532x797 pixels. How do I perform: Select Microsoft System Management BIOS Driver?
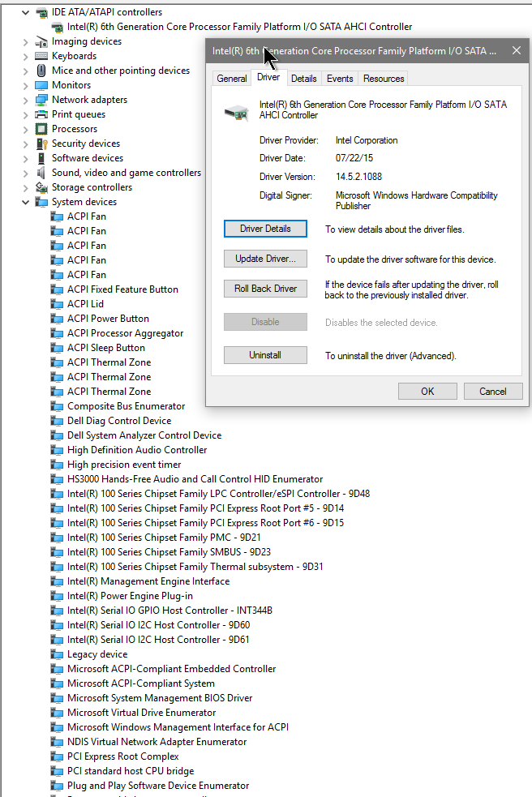click(160, 698)
